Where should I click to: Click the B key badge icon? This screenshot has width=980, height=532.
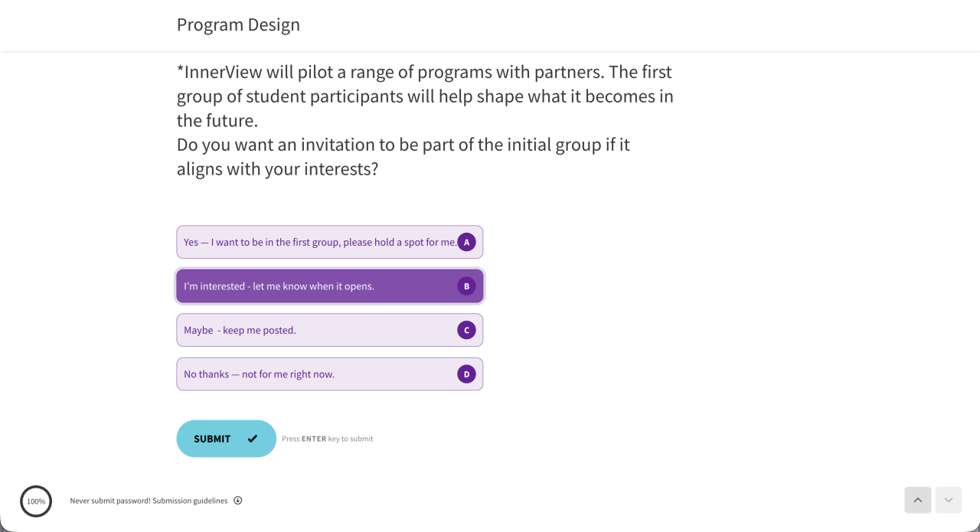[x=466, y=286]
